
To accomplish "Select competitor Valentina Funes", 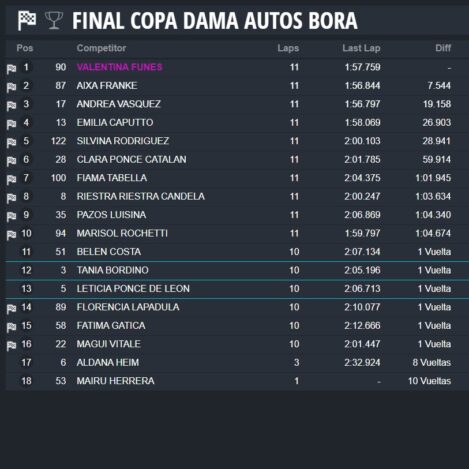I will click(119, 67).
